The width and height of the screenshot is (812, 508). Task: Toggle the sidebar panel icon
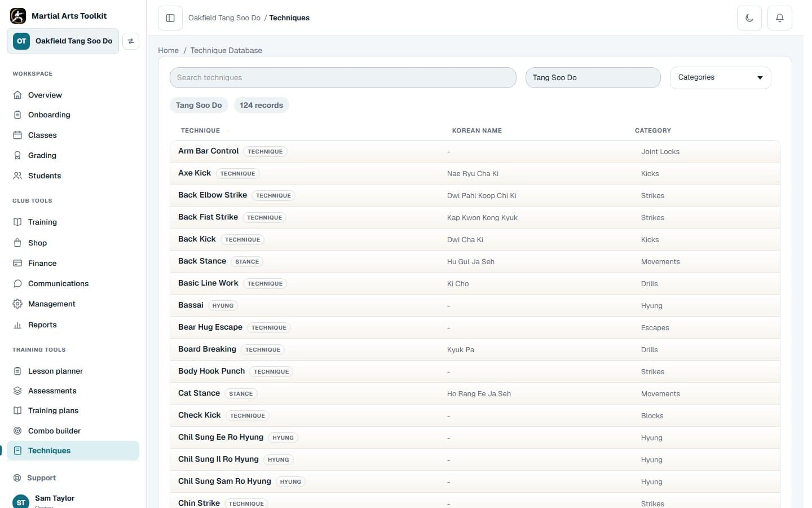170,18
